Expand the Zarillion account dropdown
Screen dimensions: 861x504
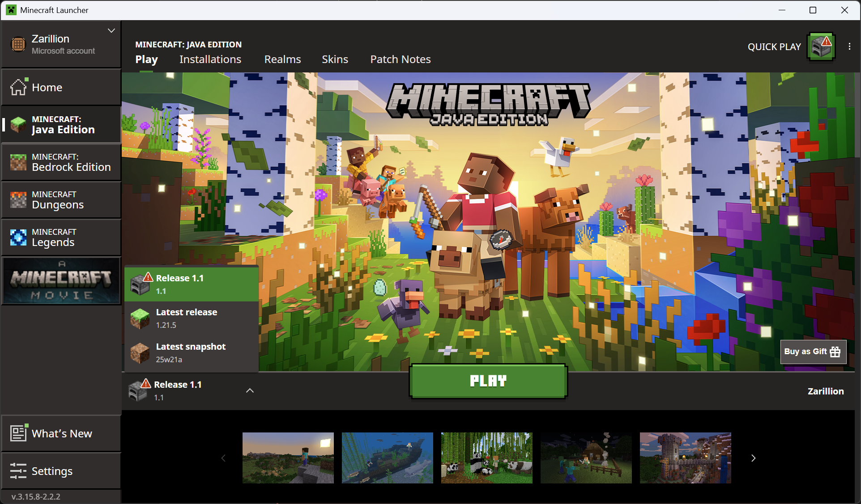click(111, 31)
